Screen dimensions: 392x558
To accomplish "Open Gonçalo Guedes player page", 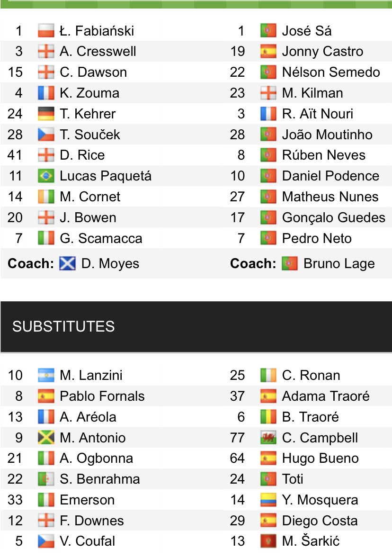I will (x=333, y=217).
